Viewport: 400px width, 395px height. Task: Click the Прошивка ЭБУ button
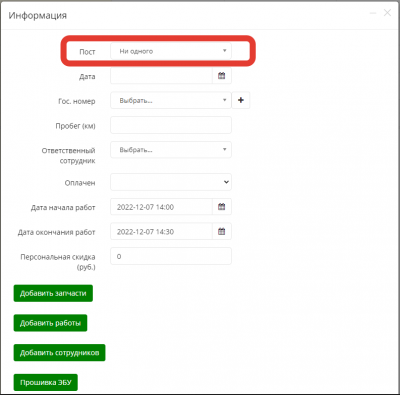(x=46, y=382)
